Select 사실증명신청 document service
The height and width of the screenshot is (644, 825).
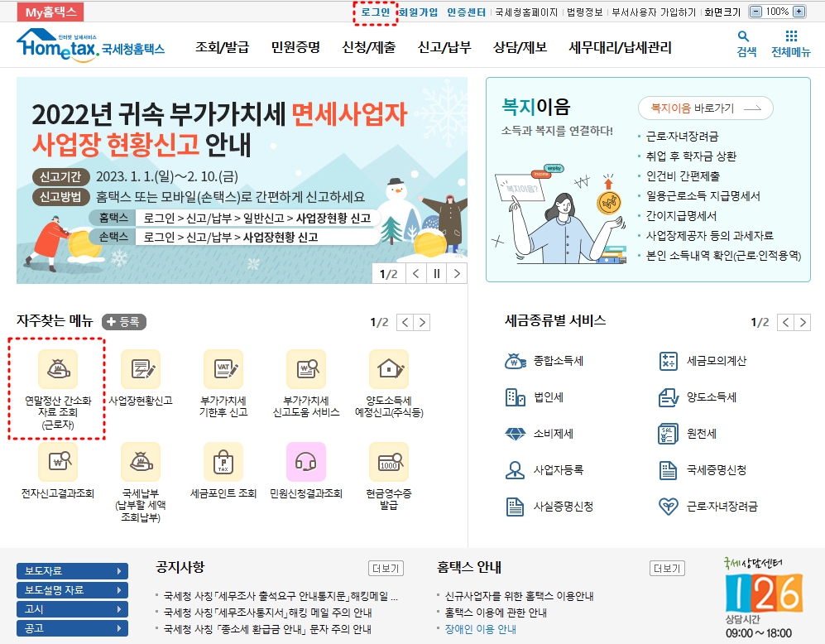click(x=549, y=507)
